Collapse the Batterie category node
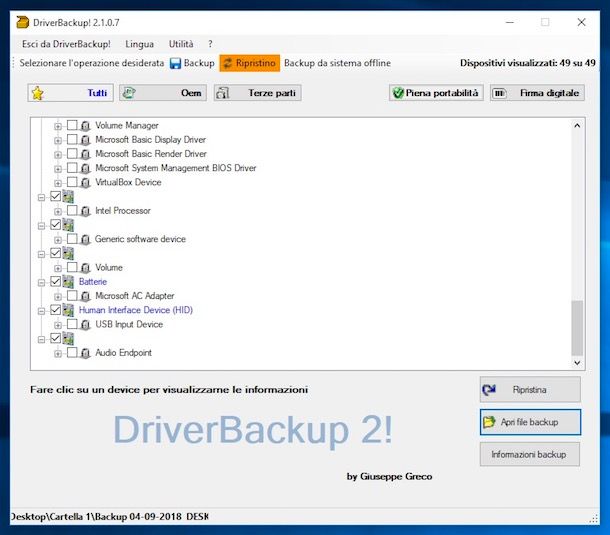The height and width of the screenshot is (535, 610). click(41, 282)
